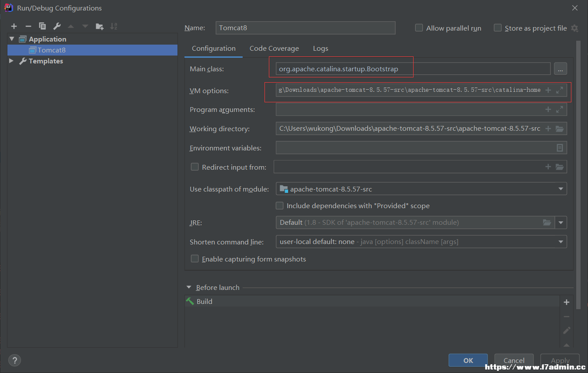Click the Environment variables input field
The height and width of the screenshot is (373, 588).
[421, 148]
